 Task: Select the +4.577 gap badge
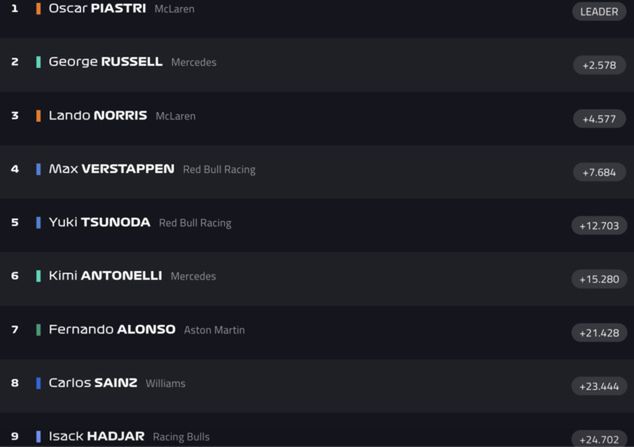click(599, 118)
